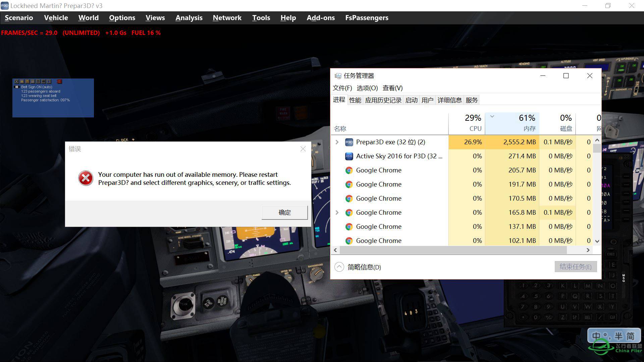Open the Add-ons menu
Screen dimensions: 644x362
[321, 18]
